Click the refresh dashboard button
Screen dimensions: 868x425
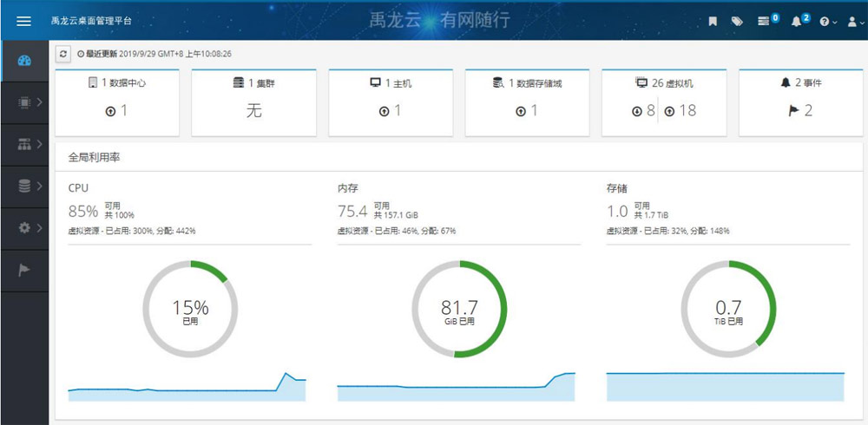63,54
